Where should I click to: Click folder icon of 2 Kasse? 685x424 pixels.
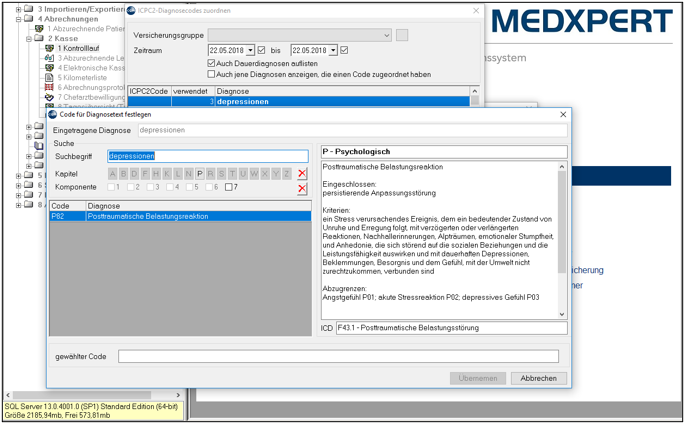coord(39,38)
